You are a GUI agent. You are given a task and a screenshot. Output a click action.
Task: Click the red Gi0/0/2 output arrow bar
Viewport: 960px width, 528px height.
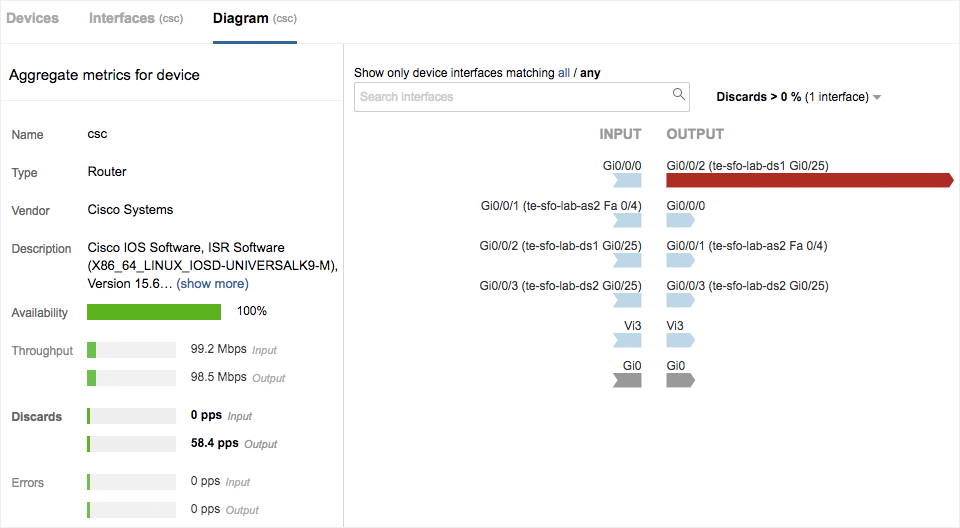(x=808, y=180)
